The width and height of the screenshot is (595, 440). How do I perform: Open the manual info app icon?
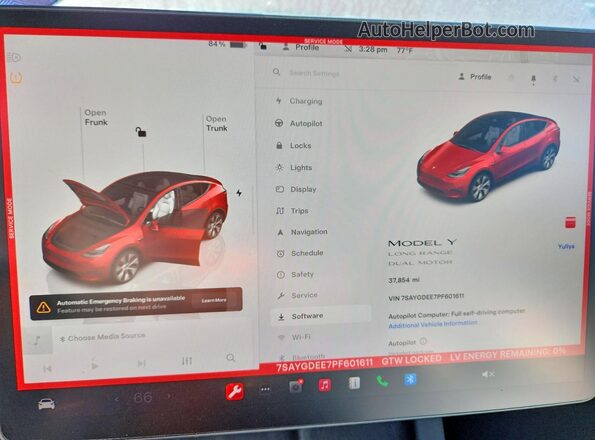click(x=354, y=383)
